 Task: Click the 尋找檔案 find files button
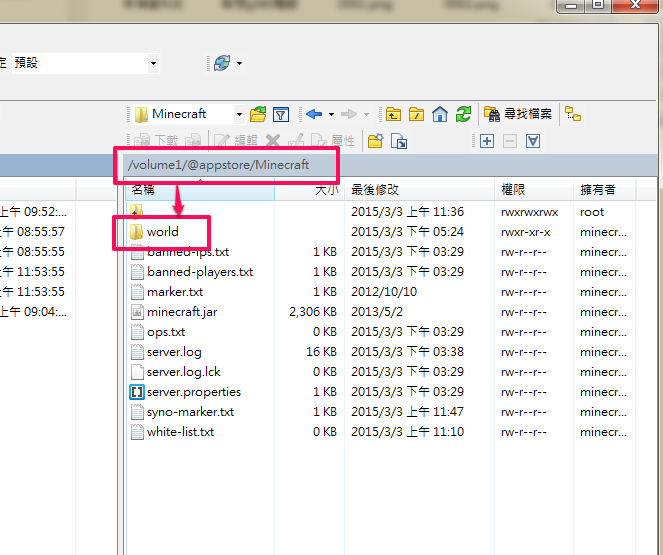pos(518,114)
